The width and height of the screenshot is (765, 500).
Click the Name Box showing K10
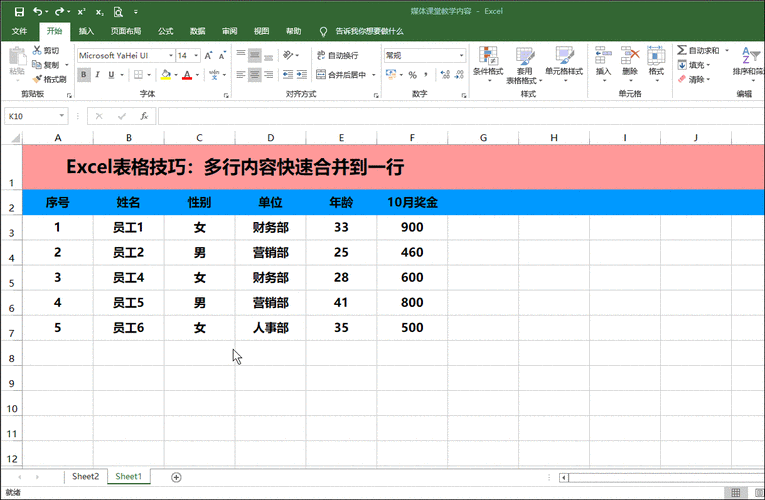click(36, 116)
